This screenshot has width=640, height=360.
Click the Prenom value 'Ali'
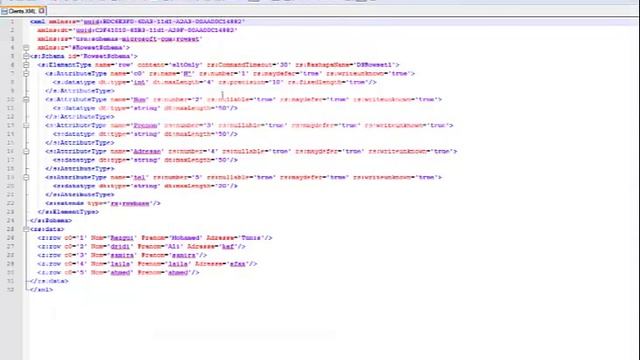(173, 247)
